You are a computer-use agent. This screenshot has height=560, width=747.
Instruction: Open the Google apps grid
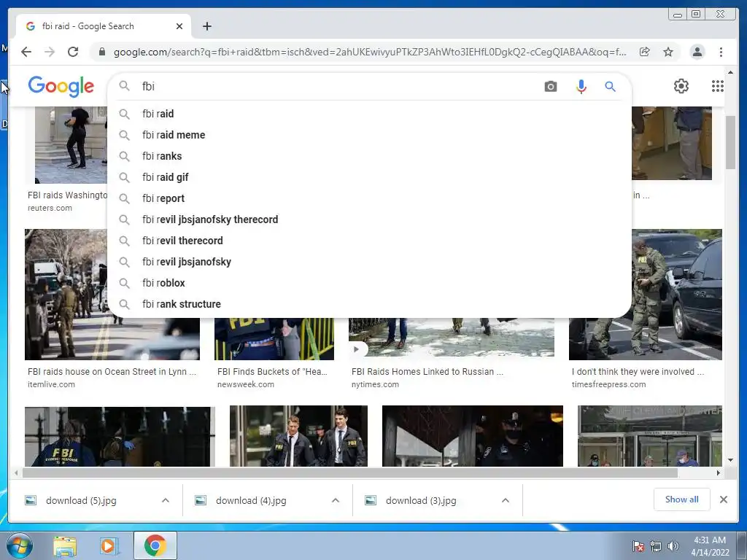tap(718, 86)
